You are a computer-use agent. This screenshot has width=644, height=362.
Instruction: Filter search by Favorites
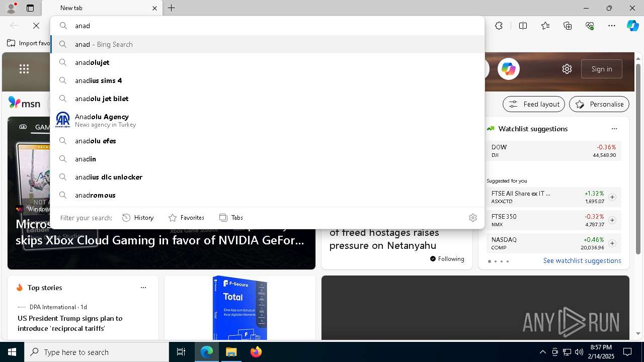point(186,218)
